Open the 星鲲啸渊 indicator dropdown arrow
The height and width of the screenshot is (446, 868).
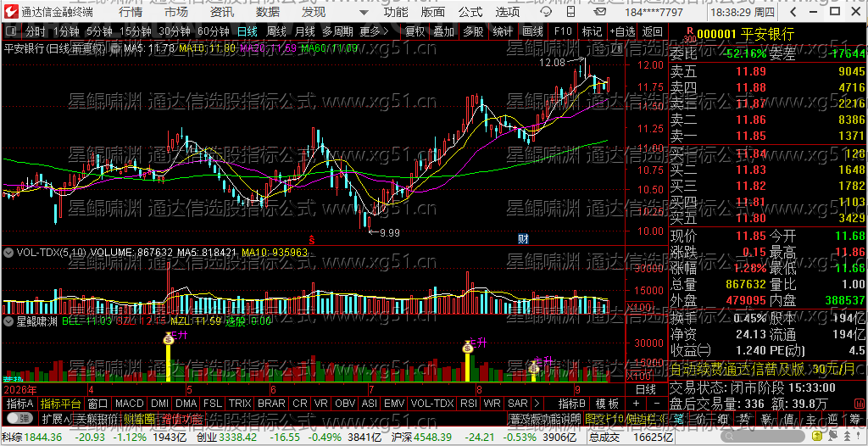tap(8, 321)
